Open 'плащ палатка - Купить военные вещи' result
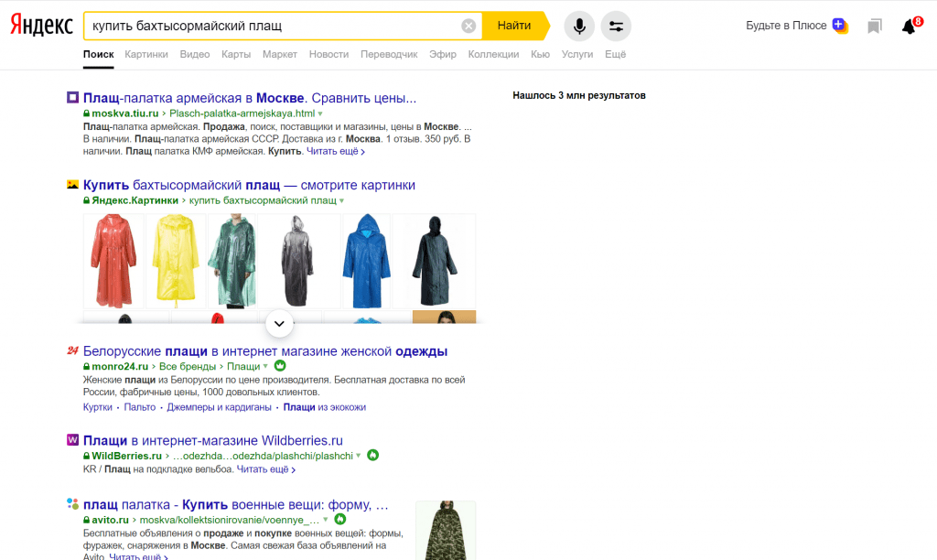 tap(235, 505)
